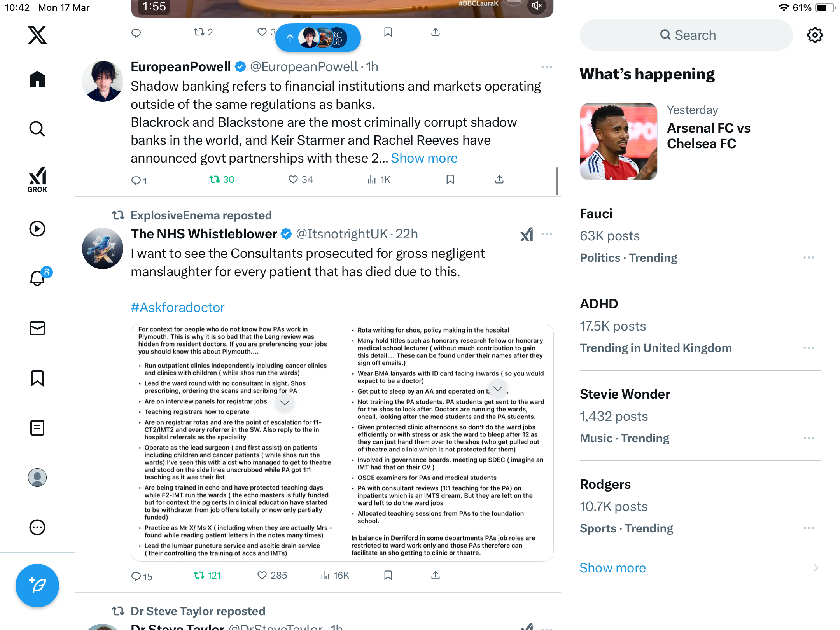Expand EuropeanPowell post with Show more
Viewport: 840px width, 630px height.
coord(424,158)
